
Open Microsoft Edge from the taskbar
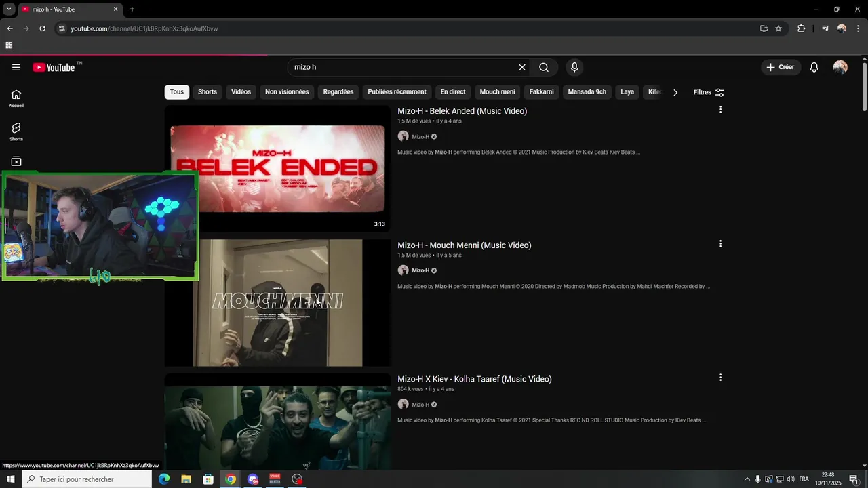(x=163, y=479)
